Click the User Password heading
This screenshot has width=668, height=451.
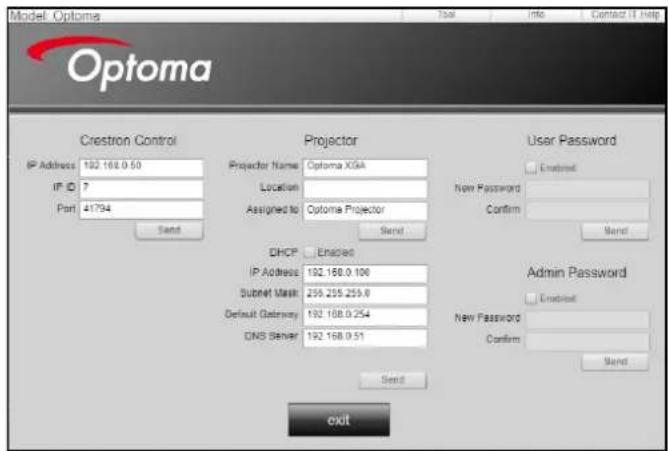[x=572, y=140]
